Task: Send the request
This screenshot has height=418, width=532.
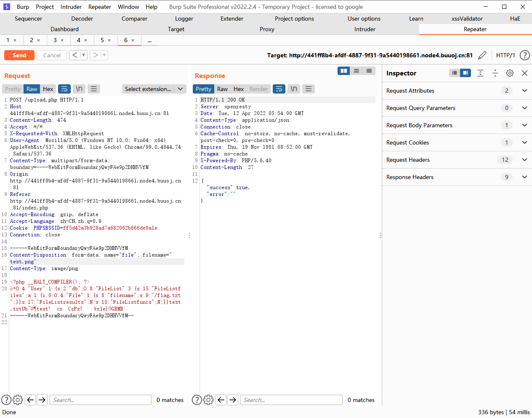Action: [x=19, y=55]
